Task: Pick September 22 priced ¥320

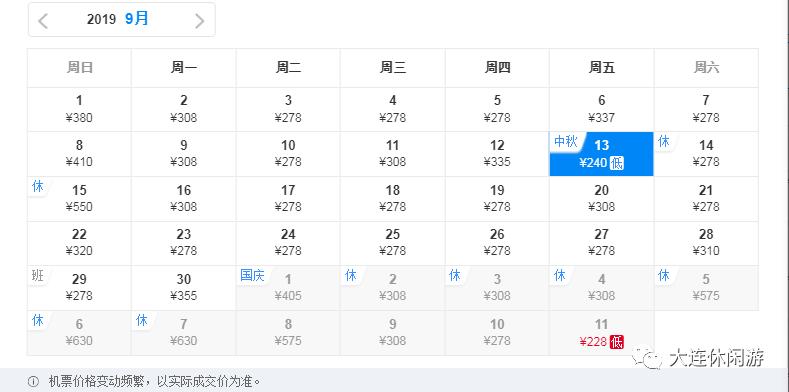Action: tap(79, 243)
